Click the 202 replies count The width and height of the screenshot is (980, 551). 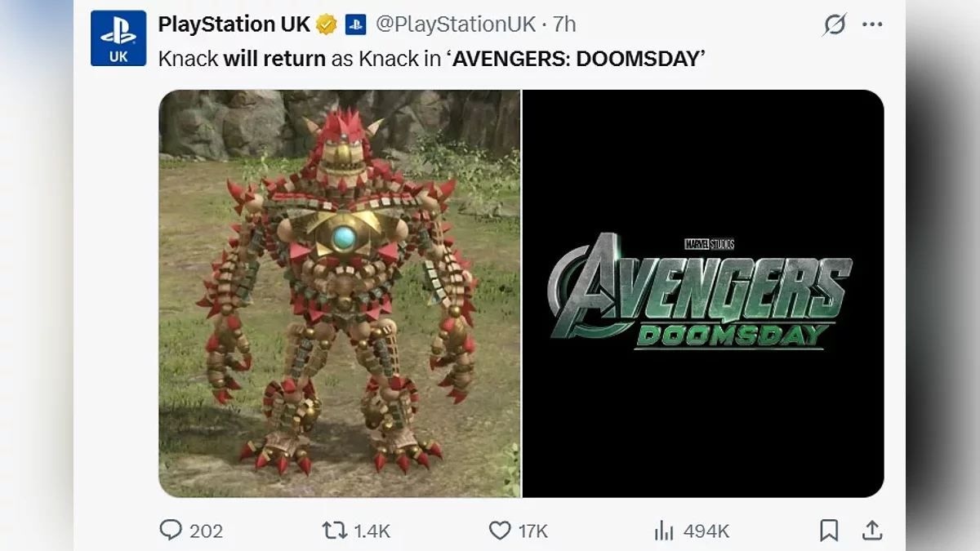click(206, 531)
